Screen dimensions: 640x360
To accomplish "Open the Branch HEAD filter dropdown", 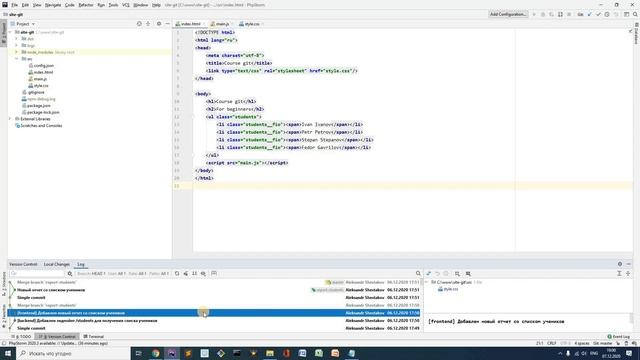I will (x=91, y=273).
